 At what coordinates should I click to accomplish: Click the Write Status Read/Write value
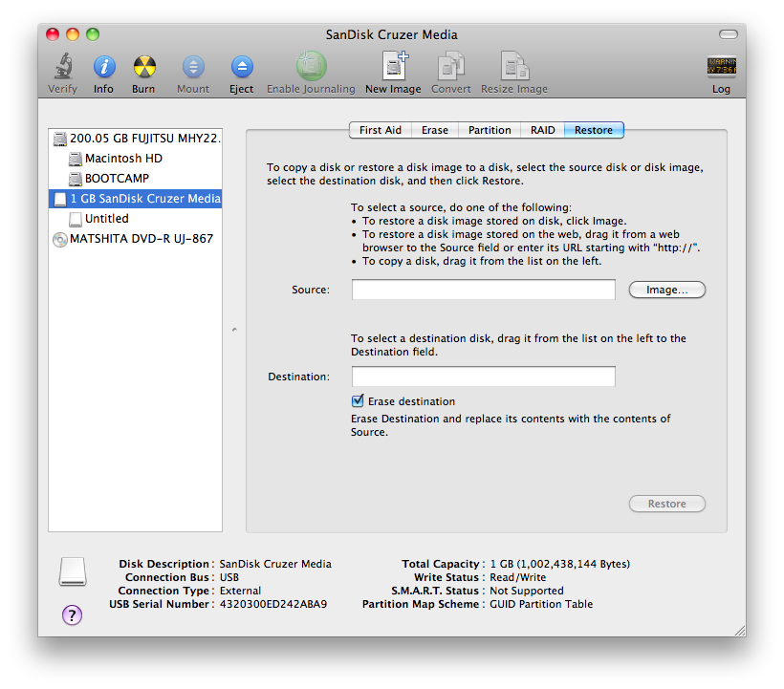(517, 577)
